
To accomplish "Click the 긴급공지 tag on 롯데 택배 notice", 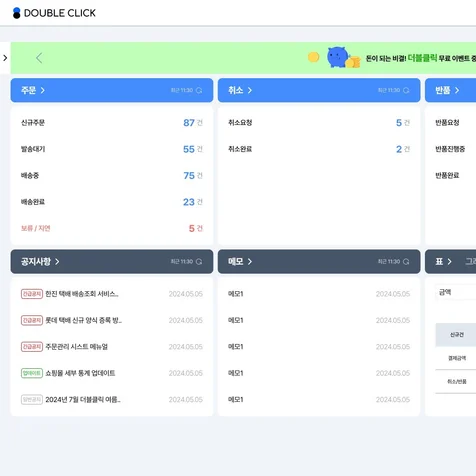I will pyautogui.click(x=32, y=320).
